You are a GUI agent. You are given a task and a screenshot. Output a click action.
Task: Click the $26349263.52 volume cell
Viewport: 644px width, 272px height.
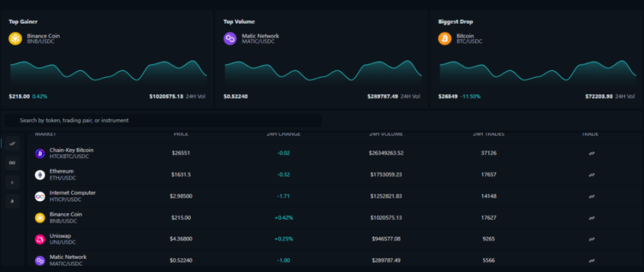[x=386, y=153]
